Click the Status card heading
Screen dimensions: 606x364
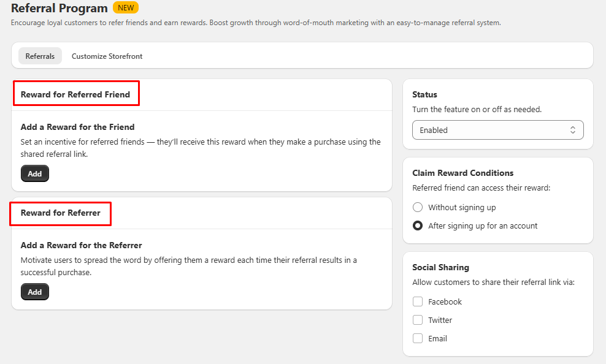coord(424,94)
